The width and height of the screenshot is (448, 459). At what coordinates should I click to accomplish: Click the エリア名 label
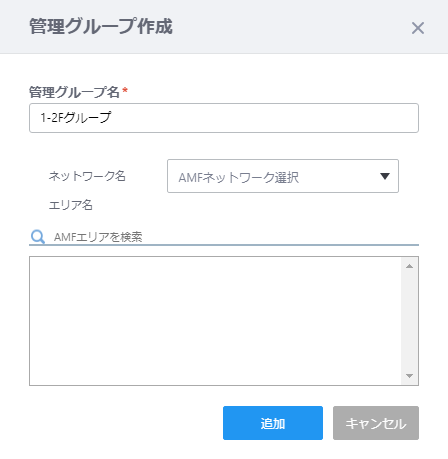pyautogui.click(x=71, y=205)
